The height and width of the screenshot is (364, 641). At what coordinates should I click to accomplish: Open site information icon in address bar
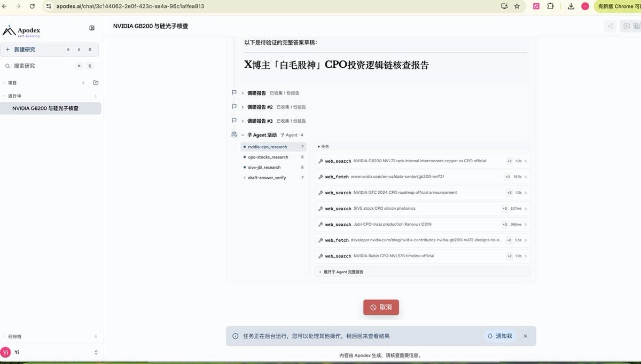tap(49, 6)
